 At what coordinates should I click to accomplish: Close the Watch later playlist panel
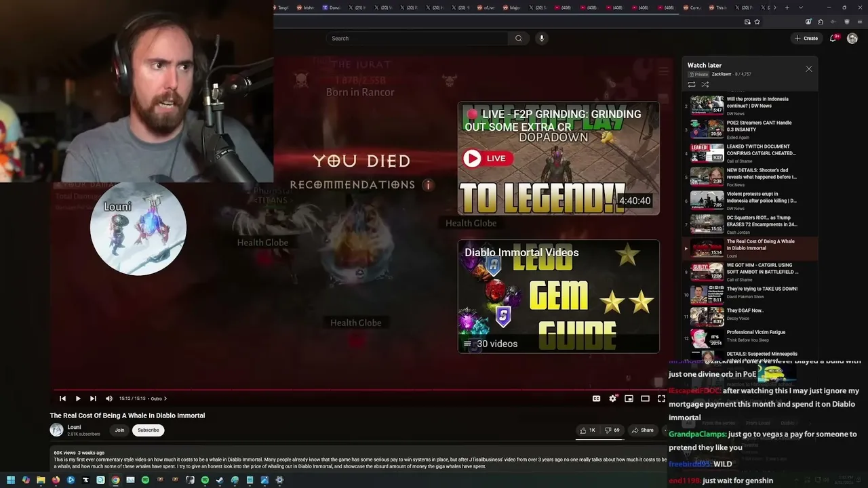coord(808,69)
